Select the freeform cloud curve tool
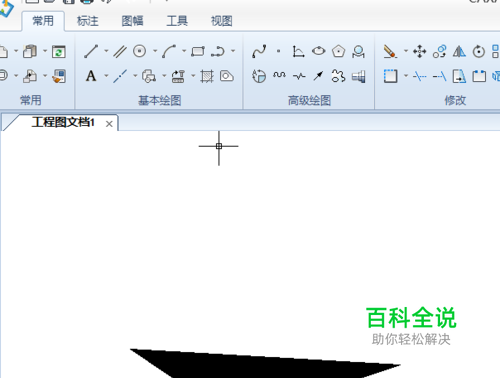Screen dimensions: 500x378 coord(338,76)
